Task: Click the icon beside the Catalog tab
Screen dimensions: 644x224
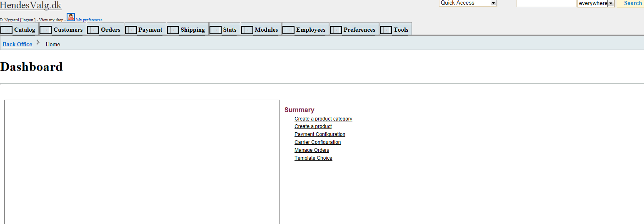Action: [x=7, y=30]
